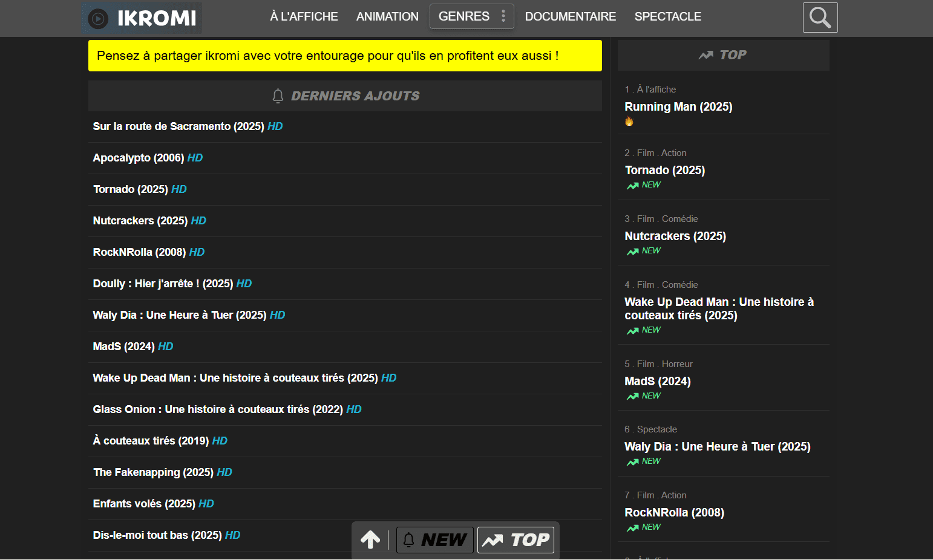Click the fire icon under Running Man
The width and height of the screenshot is (933, 560).
coord(629,122)
